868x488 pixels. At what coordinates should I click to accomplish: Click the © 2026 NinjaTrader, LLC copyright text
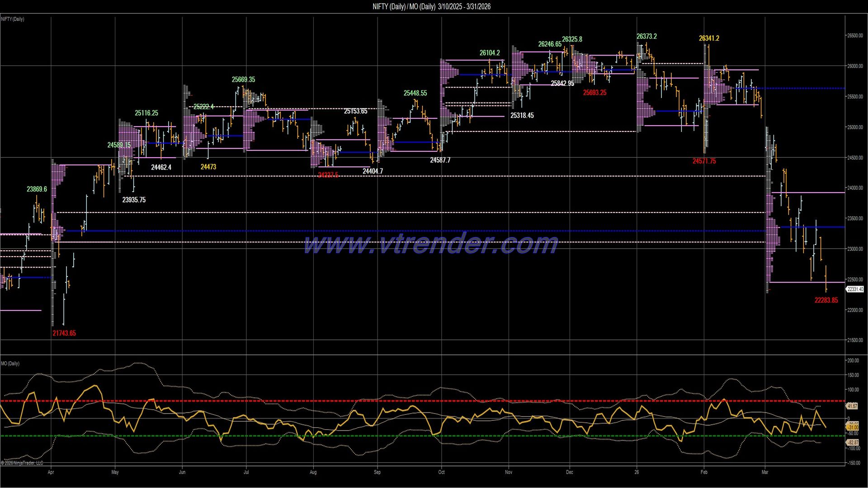point(22,463)
